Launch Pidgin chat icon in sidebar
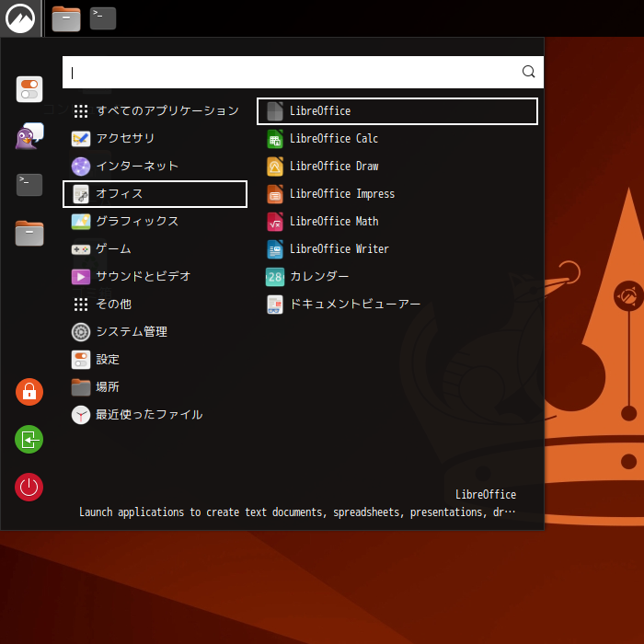The height and width of the screenshot is (644, 644). [x=29, y=137]
